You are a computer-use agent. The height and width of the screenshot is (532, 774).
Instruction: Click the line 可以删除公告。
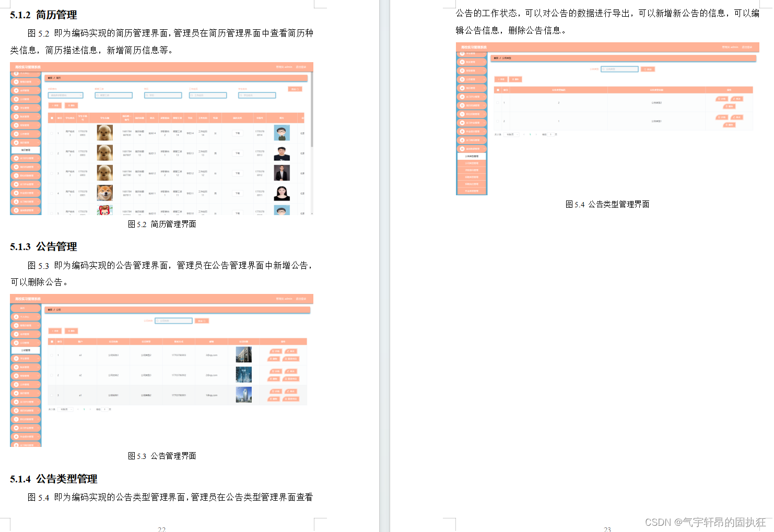pyautogui.click(x=39, y=282)
